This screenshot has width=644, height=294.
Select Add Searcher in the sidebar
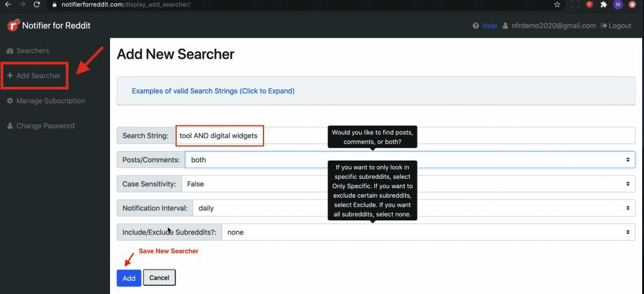(x=38, y=76)
